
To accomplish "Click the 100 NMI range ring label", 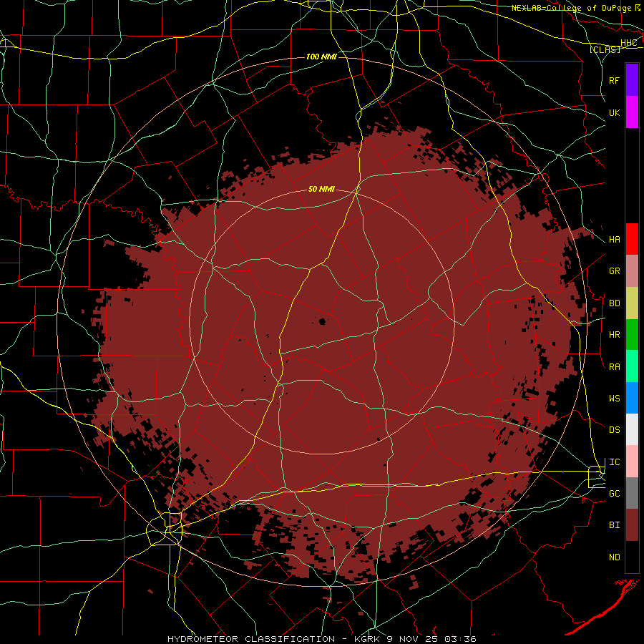I will coord(321,57).
